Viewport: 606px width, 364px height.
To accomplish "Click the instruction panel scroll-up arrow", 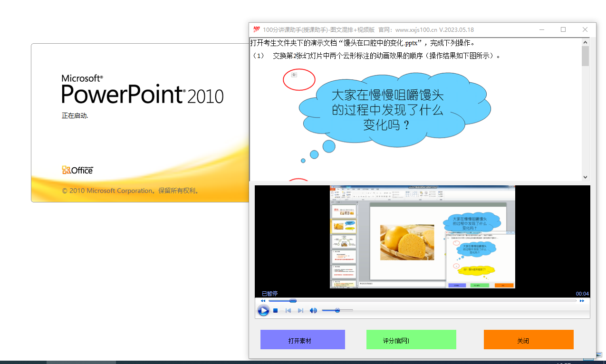I will coord(585,42).
